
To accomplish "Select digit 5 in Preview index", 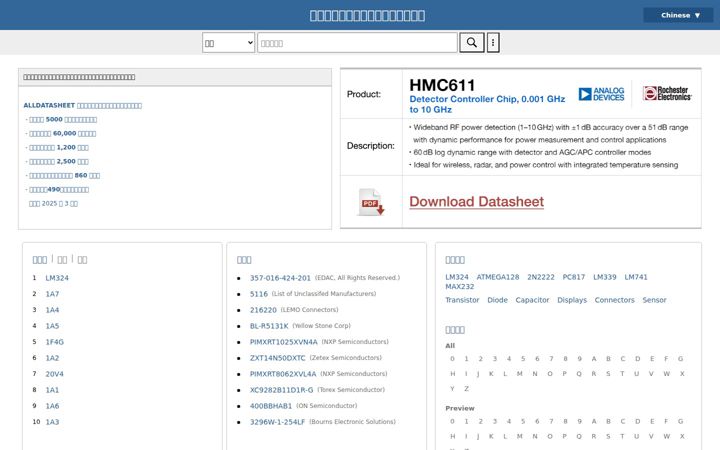I will [523, 422].
